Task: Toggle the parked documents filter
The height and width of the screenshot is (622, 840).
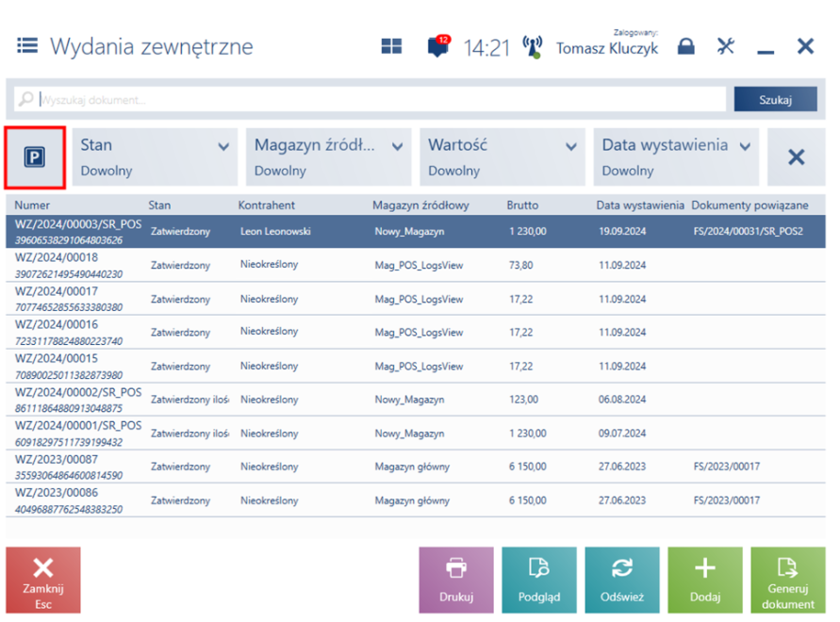Action: (35, 157)
